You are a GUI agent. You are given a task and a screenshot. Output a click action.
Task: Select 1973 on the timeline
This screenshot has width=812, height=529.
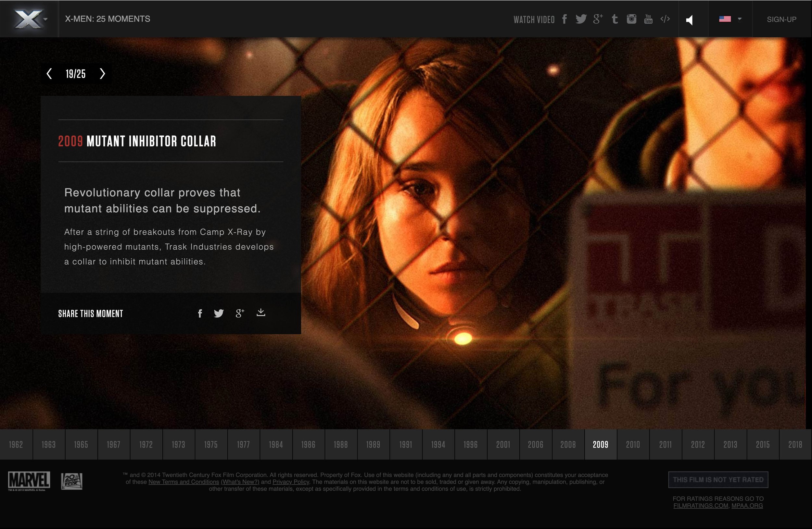point(178,445)
